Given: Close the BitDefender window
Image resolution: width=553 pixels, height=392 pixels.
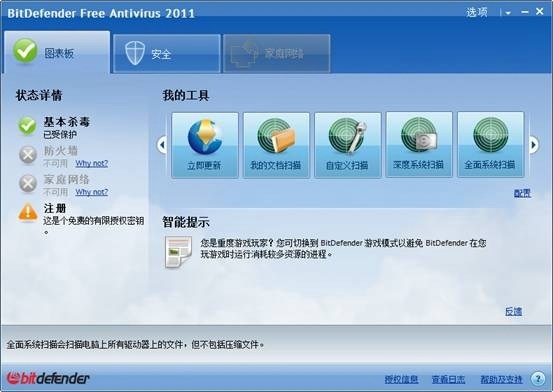Looking at the screenshot, I should [x=540, y=12].
